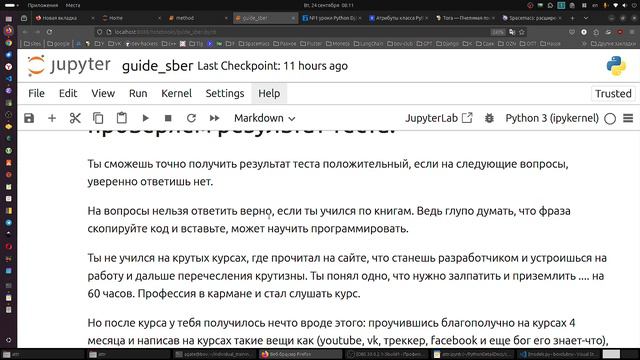640x360 pixels.
Task: Click the translate page icon in address bar
Action: (512, 32)
